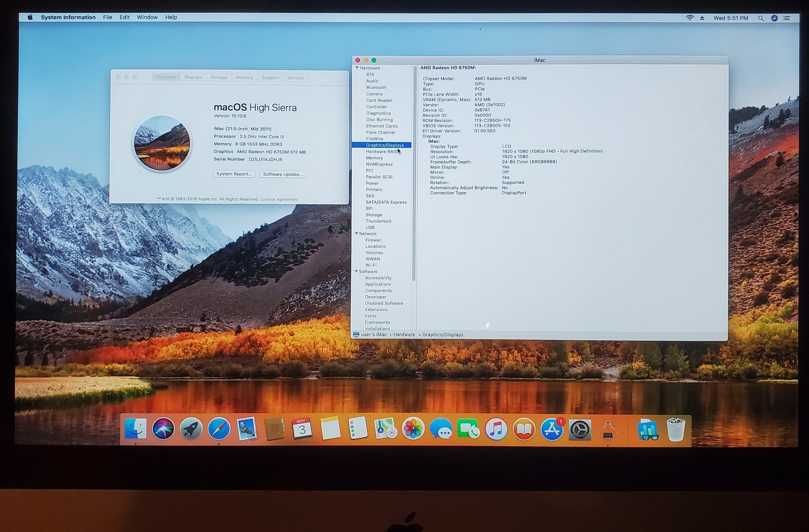Open the Window menu
This screenshot has width=809, height=532.
[x=147, y=17]
